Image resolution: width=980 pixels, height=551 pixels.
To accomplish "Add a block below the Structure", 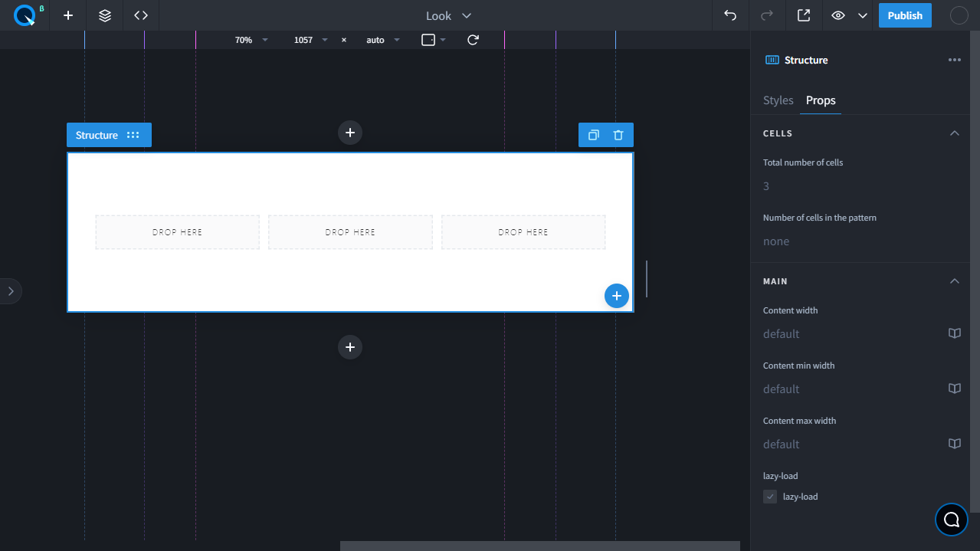I will click(350, 347).
